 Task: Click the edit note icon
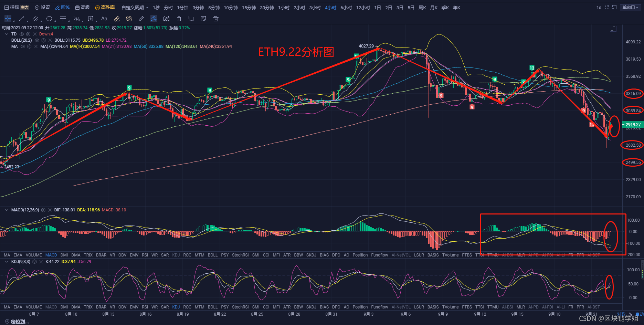[203, 19]
